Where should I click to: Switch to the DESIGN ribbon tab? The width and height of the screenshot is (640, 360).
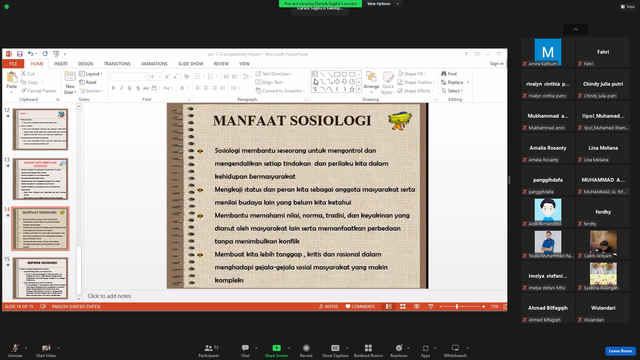tap(85, 64)
